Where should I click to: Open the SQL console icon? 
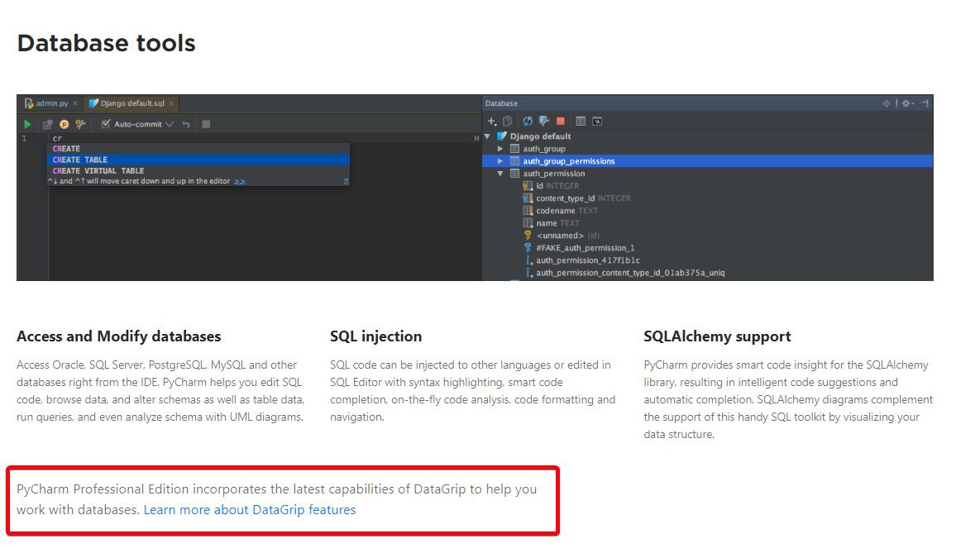coord(597,122)
